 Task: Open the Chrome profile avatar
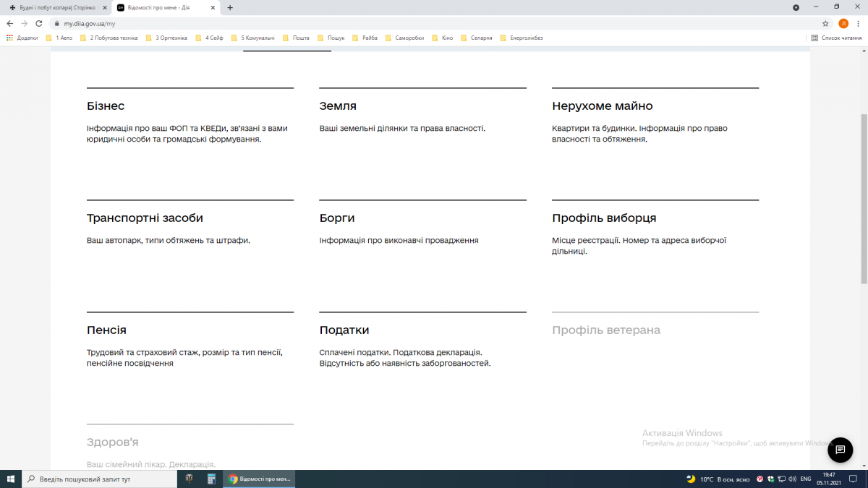(x=843, y=23)
